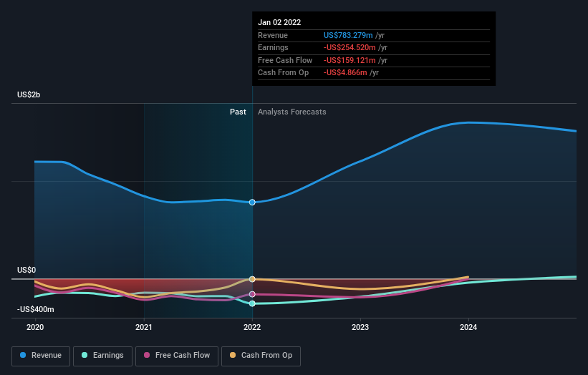Click the revenue value US$783.279m in tooltip
The height and width of the screenshot is (375, 588).
tap(348, 35)
